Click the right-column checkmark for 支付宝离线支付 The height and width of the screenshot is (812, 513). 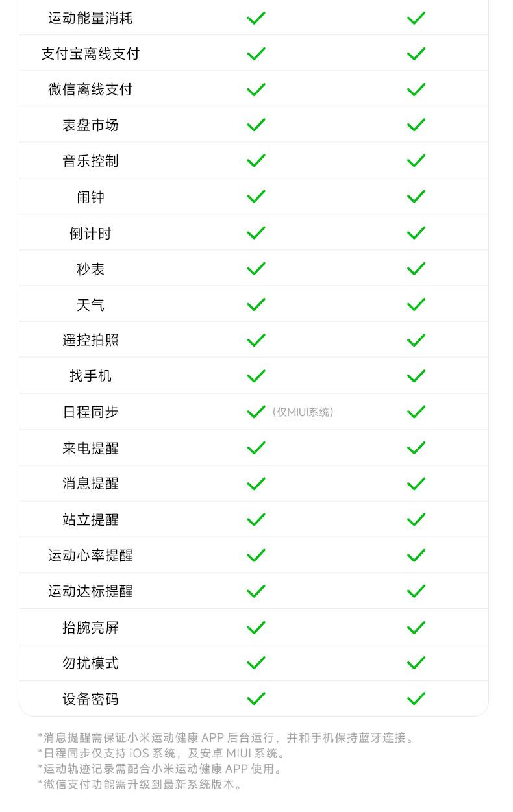[x=416, y=54]
